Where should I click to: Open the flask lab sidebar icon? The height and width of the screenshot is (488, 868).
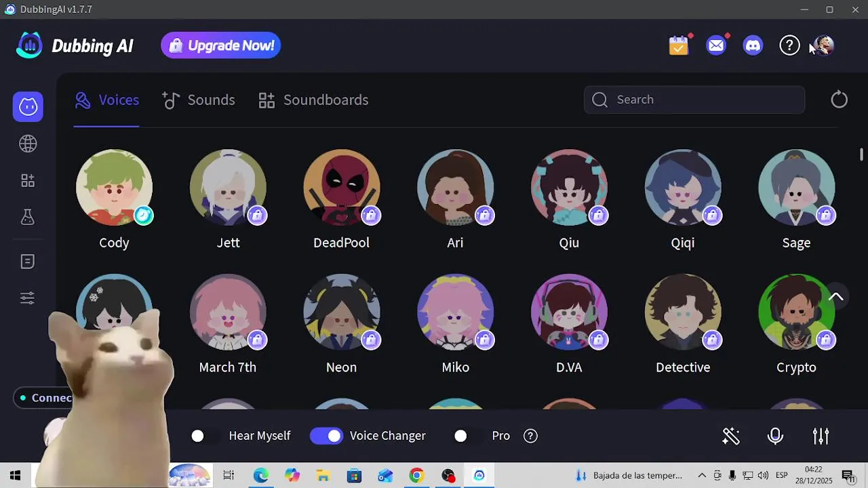[x=28, y=217]
